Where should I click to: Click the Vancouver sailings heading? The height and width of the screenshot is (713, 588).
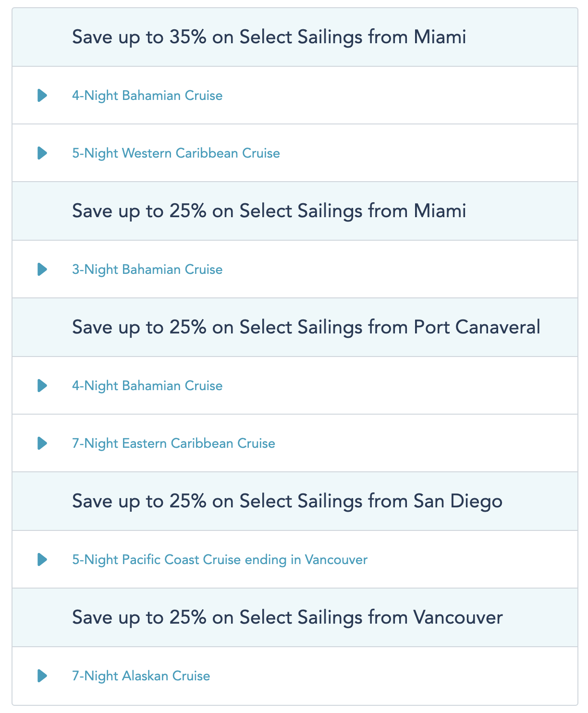(x=287, y=617)
